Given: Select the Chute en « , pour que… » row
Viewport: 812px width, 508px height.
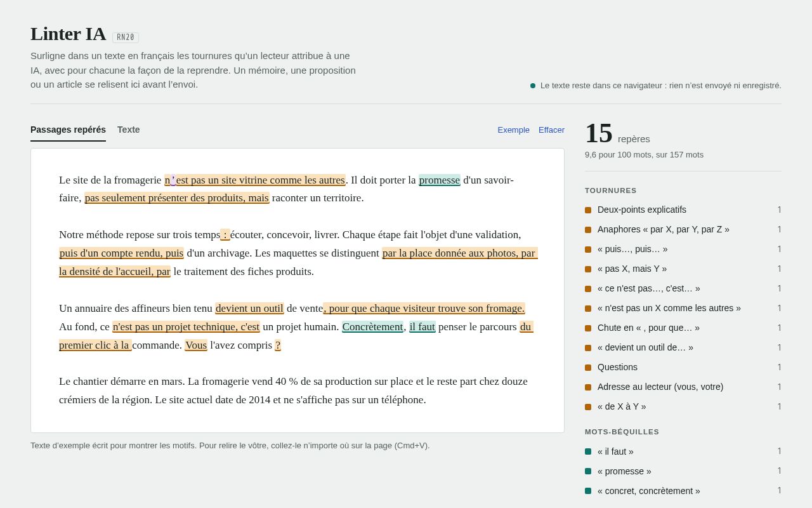Looking at the screenshot, I should [683, 328].
